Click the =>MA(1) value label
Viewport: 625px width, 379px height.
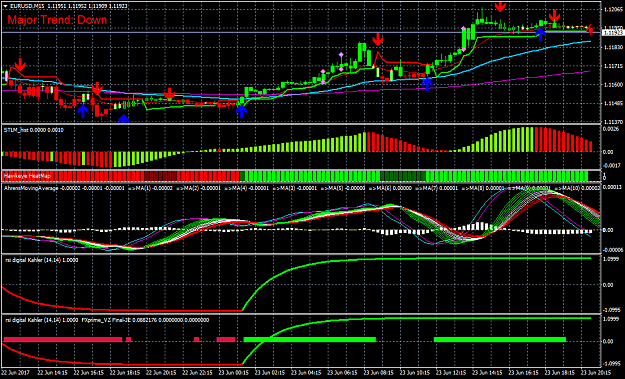(150, 188)
